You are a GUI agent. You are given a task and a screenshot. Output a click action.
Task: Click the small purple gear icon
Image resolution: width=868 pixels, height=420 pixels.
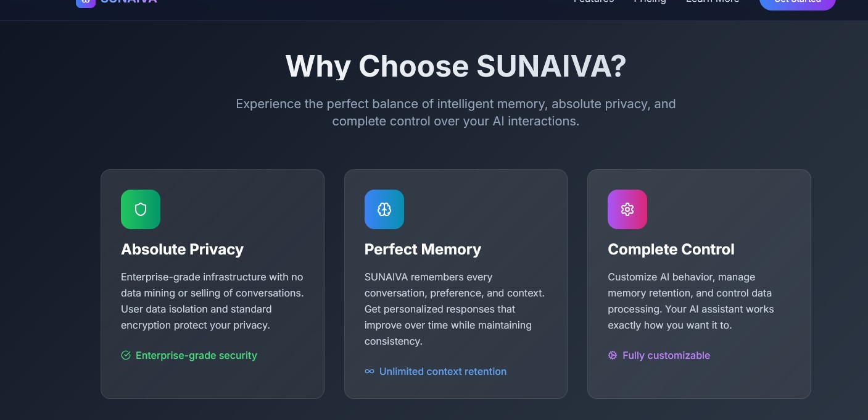tap(613, 355)
